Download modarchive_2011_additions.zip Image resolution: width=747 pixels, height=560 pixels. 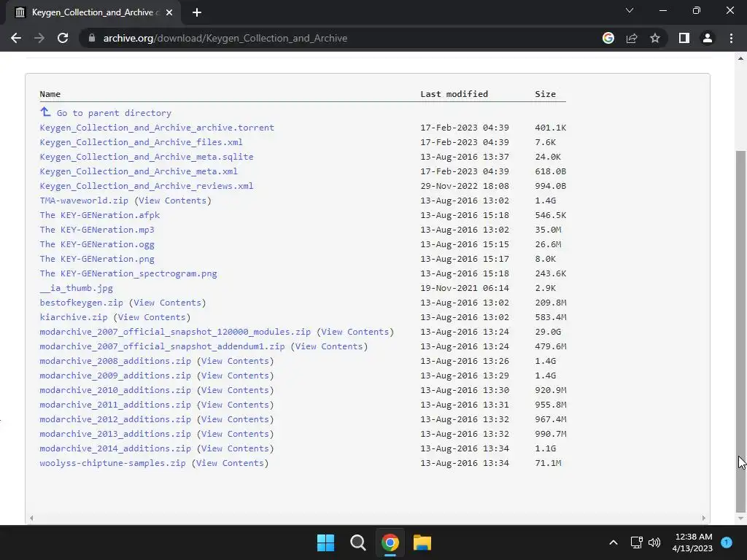pyautogui.click(x=115, y=405)
